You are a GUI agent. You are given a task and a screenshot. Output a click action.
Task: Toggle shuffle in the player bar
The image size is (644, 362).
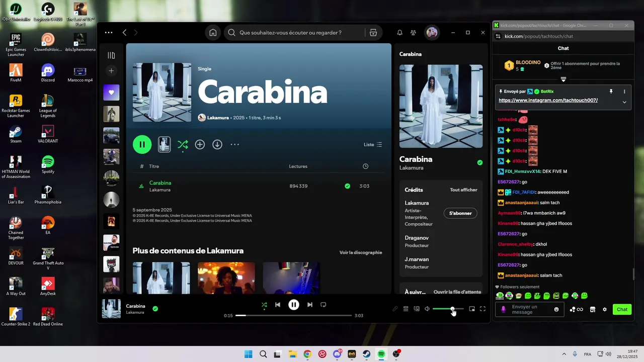click(264, 305)
